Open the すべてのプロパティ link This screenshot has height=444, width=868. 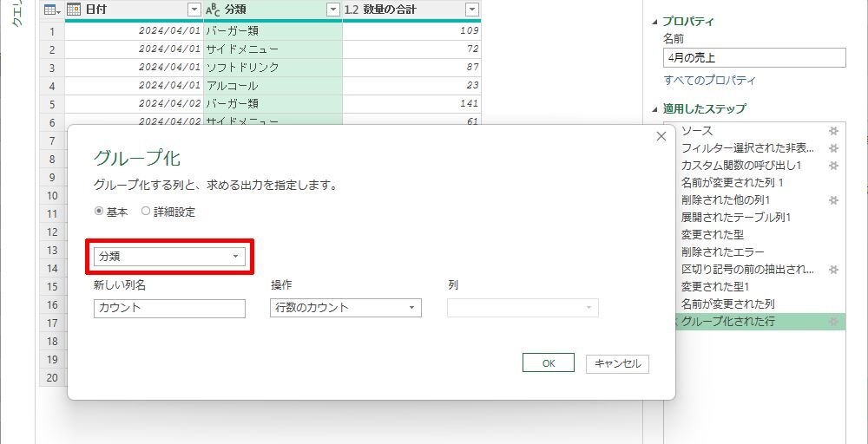[709, 81]
